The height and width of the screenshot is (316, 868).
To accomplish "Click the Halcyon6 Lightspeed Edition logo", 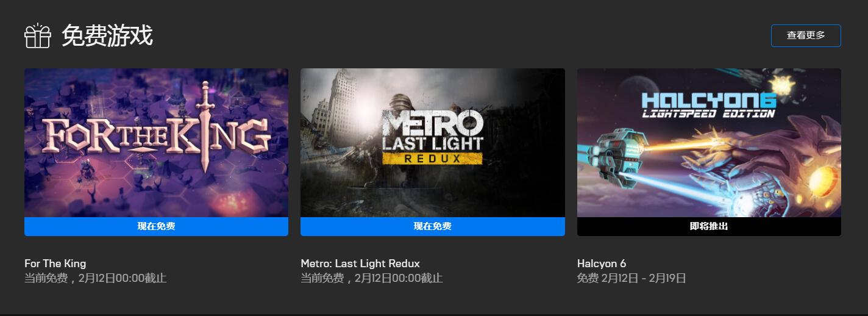I will click(708, 105).
